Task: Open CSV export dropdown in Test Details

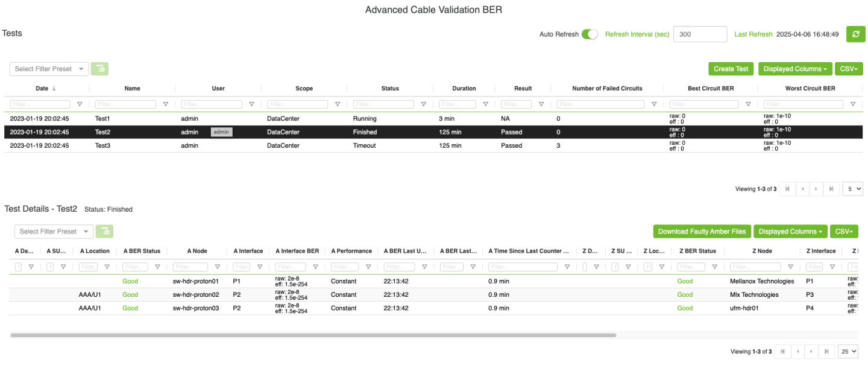Action: 844,231
